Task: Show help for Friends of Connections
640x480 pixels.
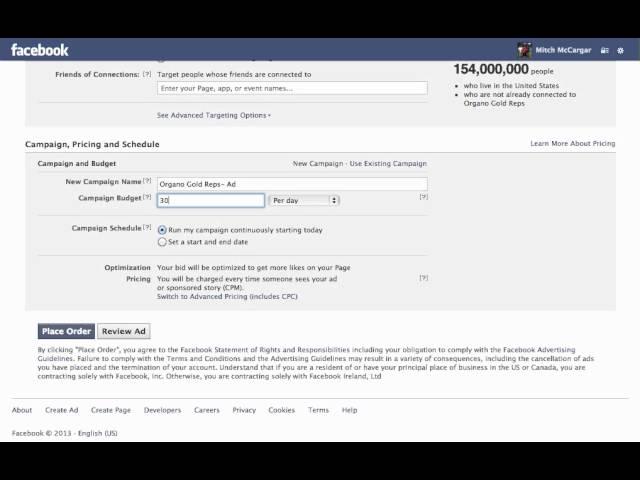Action: [x=147, y=74]
